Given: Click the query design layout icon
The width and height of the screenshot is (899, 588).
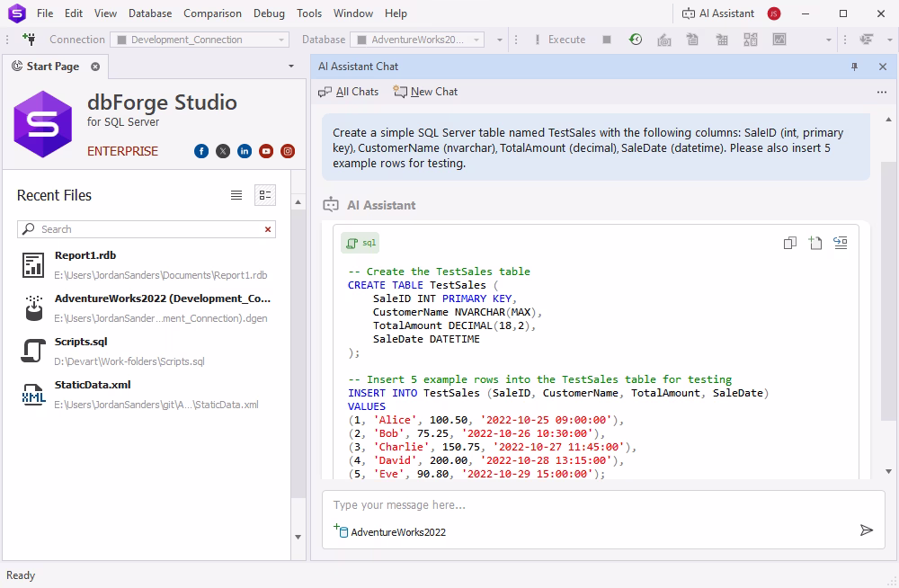Looking at the screenshot, I should pos(751,40).
